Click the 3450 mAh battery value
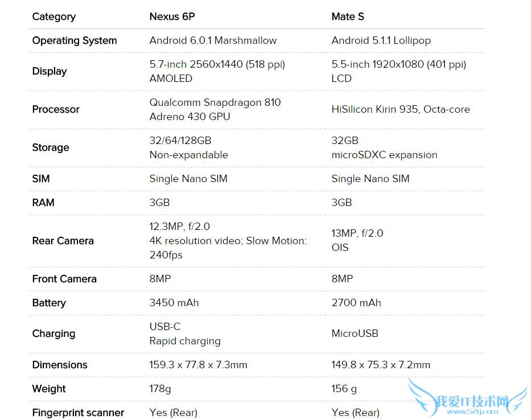531x420 pixels. point(174,303)
